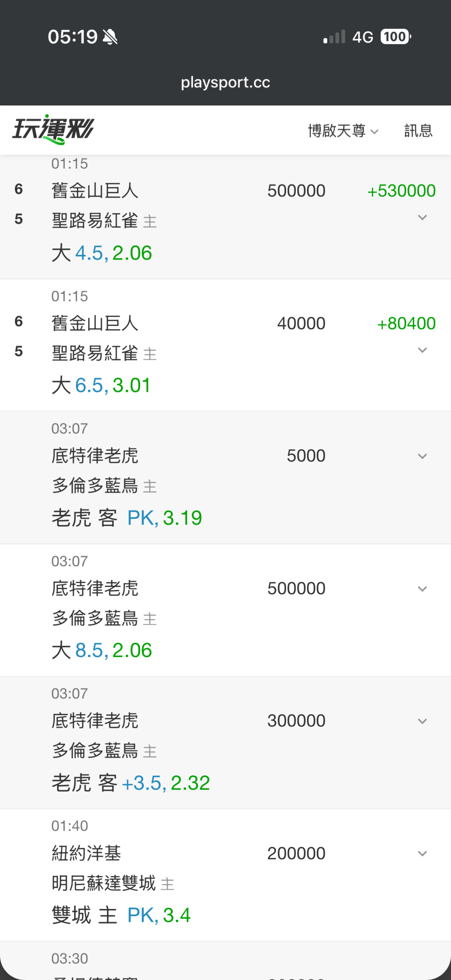Tap the playsport.cc address bar
Image resolution: width=451 pixels, height=980 pixels.
[x=225, y=82]
